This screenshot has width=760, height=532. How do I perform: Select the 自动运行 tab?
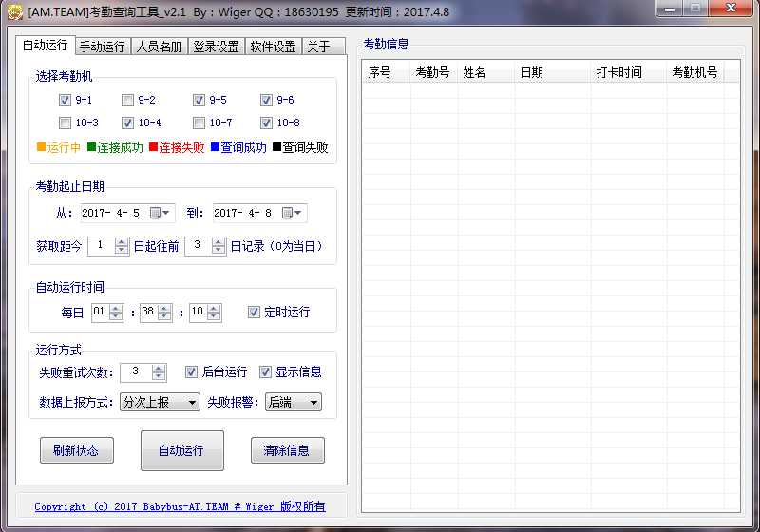[x=45, y=45]
